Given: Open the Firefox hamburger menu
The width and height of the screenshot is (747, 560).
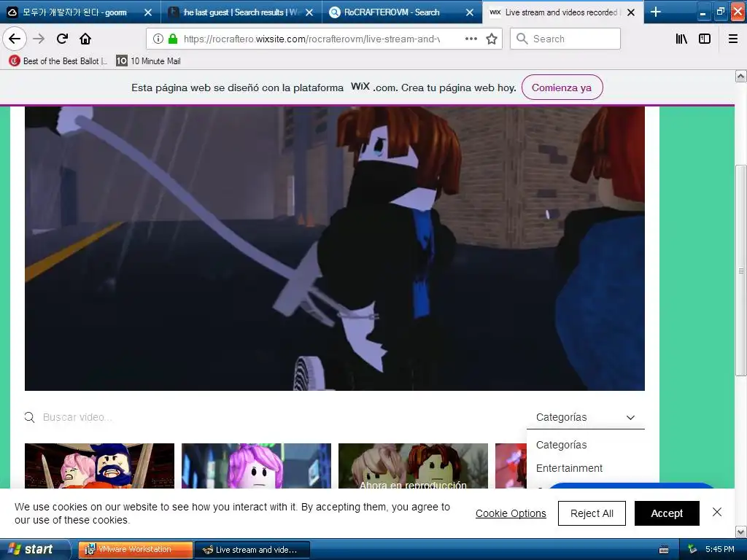Looking at the screenshot, I should (733, 39).
